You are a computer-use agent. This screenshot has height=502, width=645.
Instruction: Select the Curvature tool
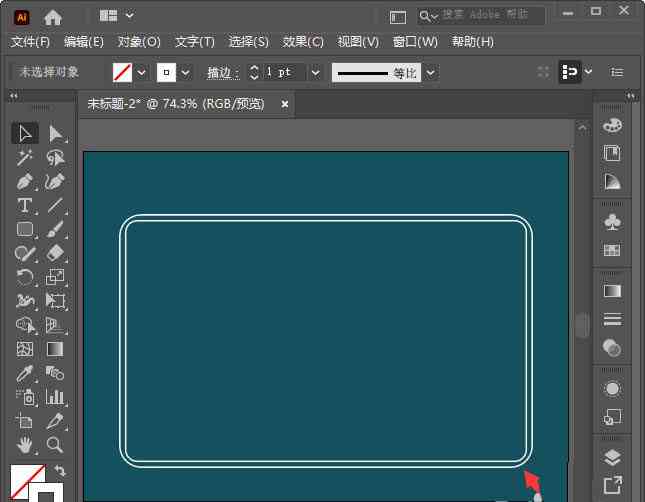[55, 181]
